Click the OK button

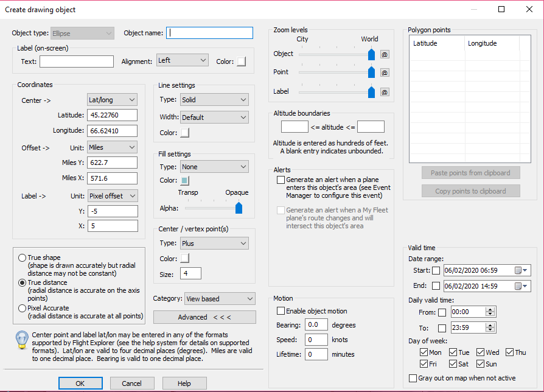coord(80,383)
